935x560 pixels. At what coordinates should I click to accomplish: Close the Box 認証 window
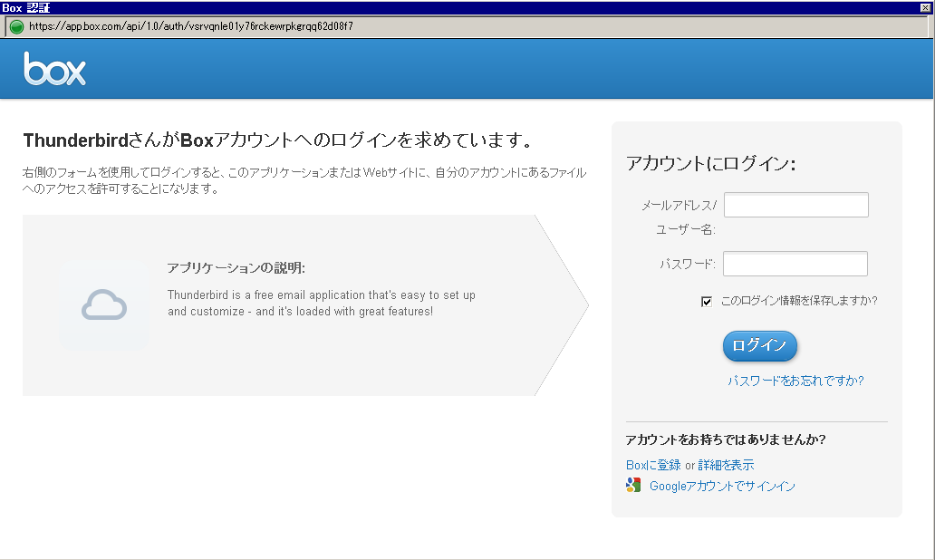[x=925, y=7]
